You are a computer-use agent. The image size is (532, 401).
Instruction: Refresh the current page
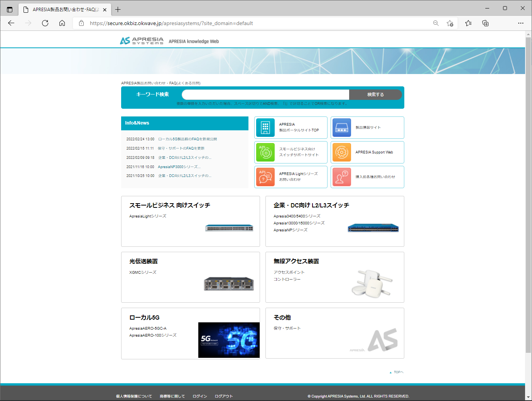[45, 23]
